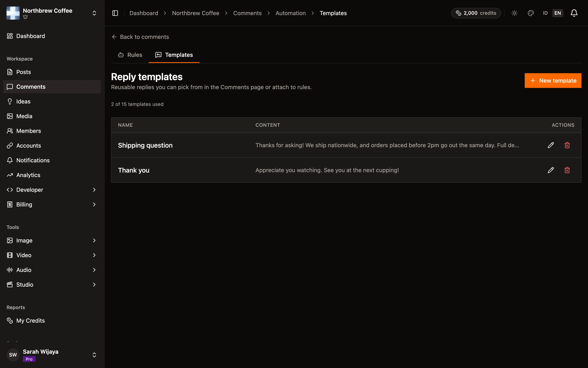Image resolution: width=588 pixels, height=368 pixels.
Task: Go to Dashboard in sidebar
Action: 52,36
